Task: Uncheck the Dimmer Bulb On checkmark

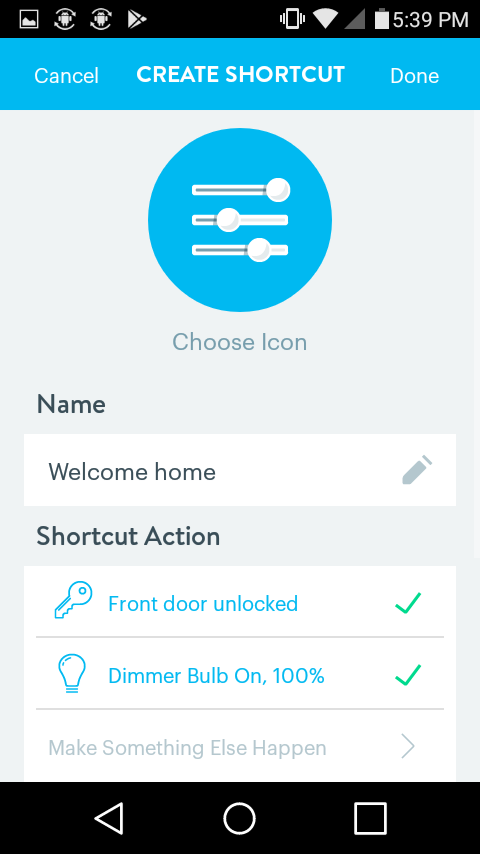Action: click(408, 675)
